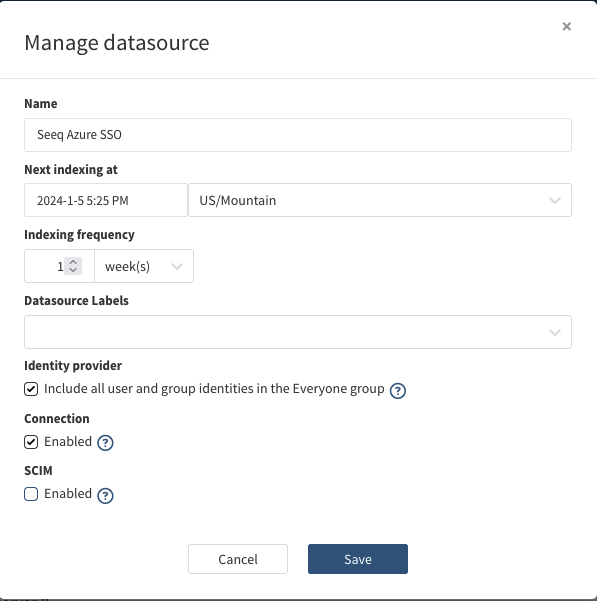Click the chevron in the Datasource Labels box

[x=555, y=332]
